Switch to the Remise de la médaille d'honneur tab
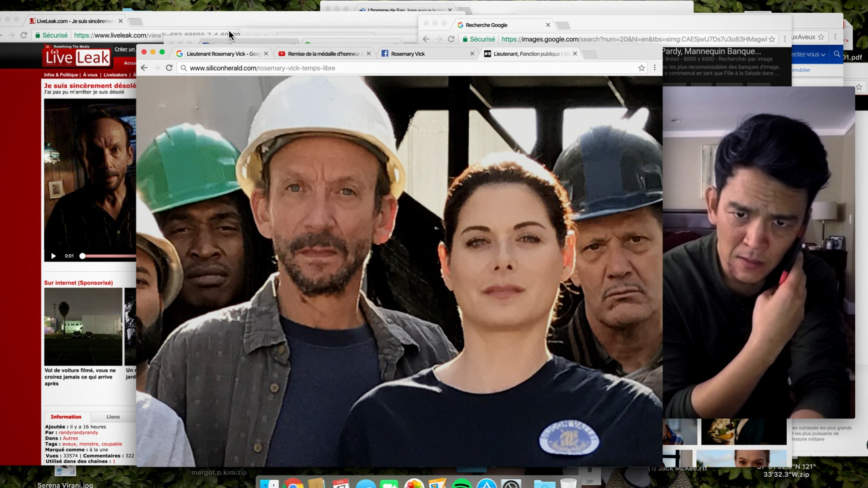This screenshot has width=868, height=488. tap(324, 54)
